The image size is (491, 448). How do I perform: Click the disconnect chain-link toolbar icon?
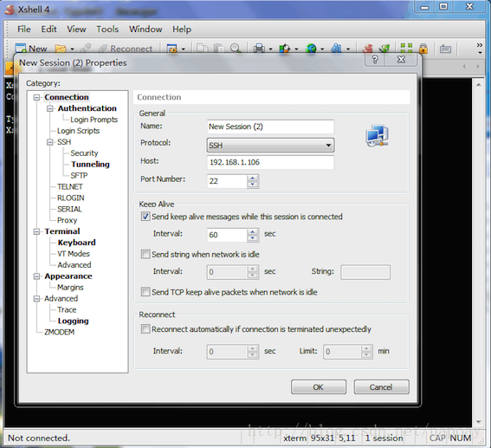coord(86,49)
